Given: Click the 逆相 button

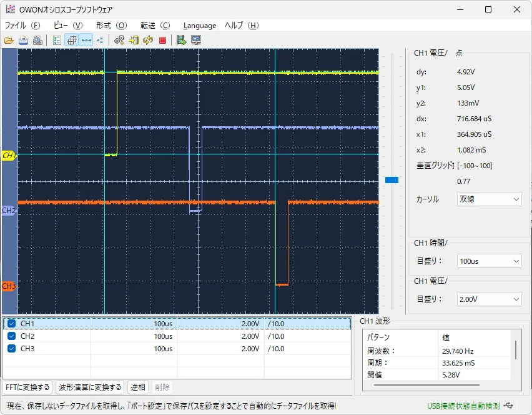Looking at the screenshot, I should [x=138, y=387].
